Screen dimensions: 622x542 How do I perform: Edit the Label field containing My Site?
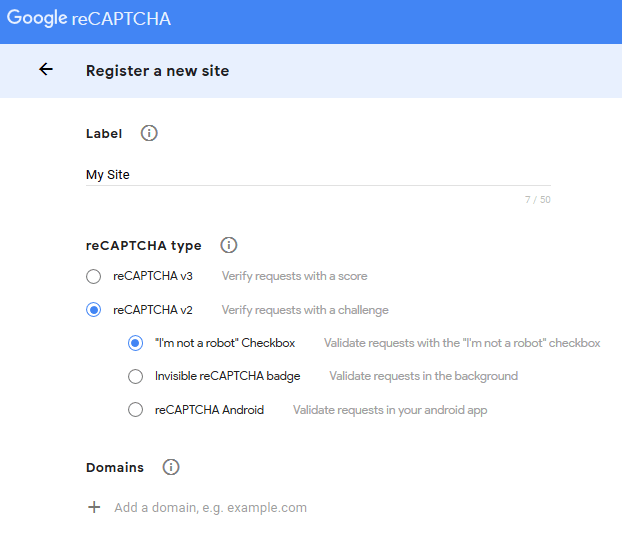click(318, 175)
